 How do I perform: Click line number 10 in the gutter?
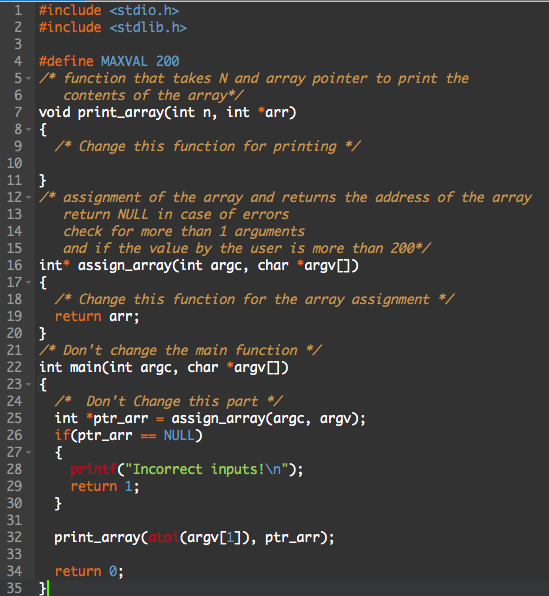[14, 163]
